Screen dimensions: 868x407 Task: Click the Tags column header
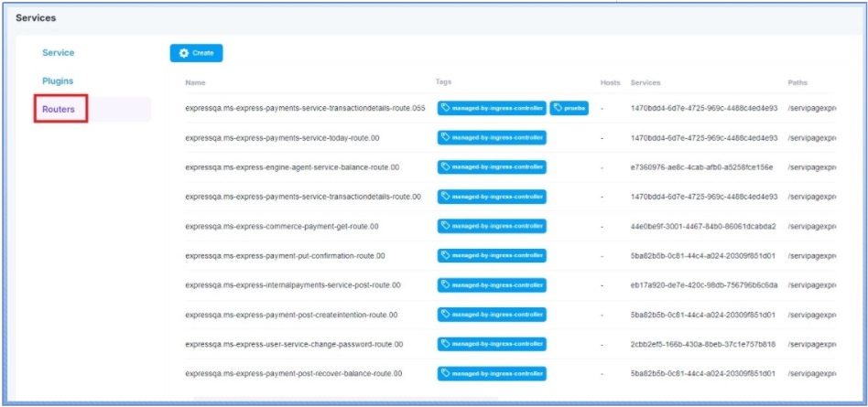444,83
